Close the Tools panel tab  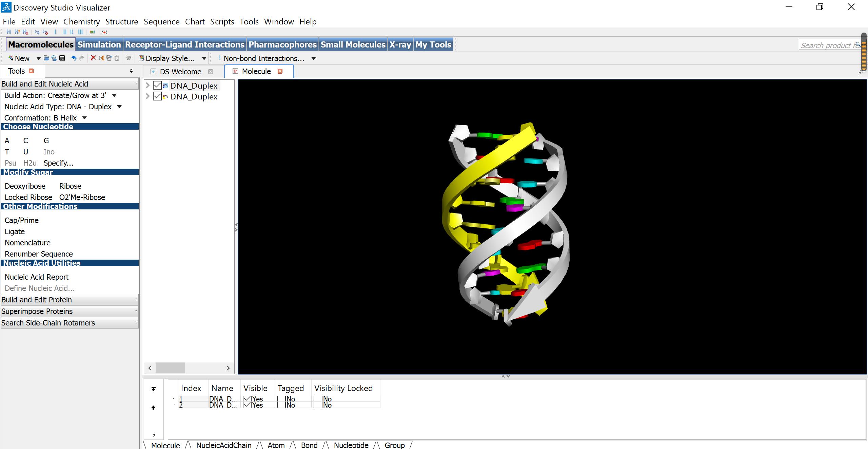(x=31, y=71)
